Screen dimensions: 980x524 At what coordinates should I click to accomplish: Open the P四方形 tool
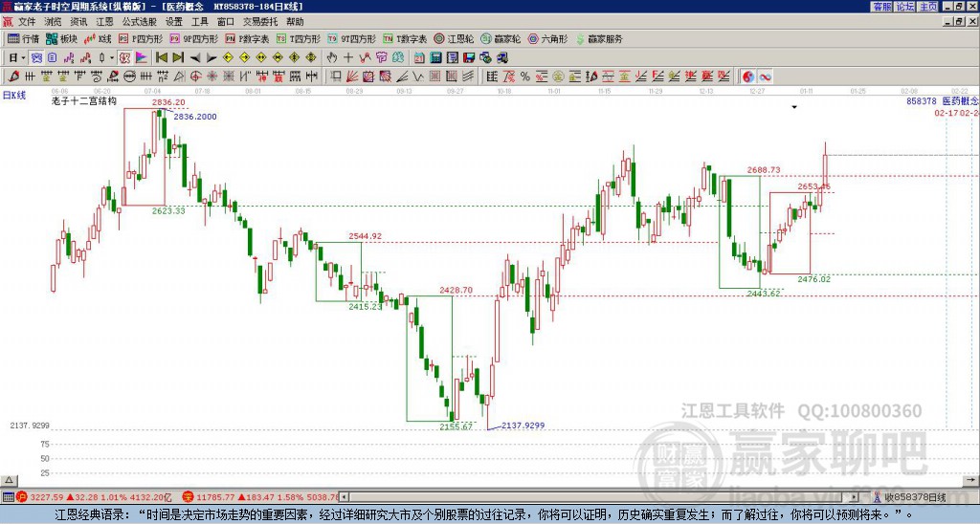141,38
